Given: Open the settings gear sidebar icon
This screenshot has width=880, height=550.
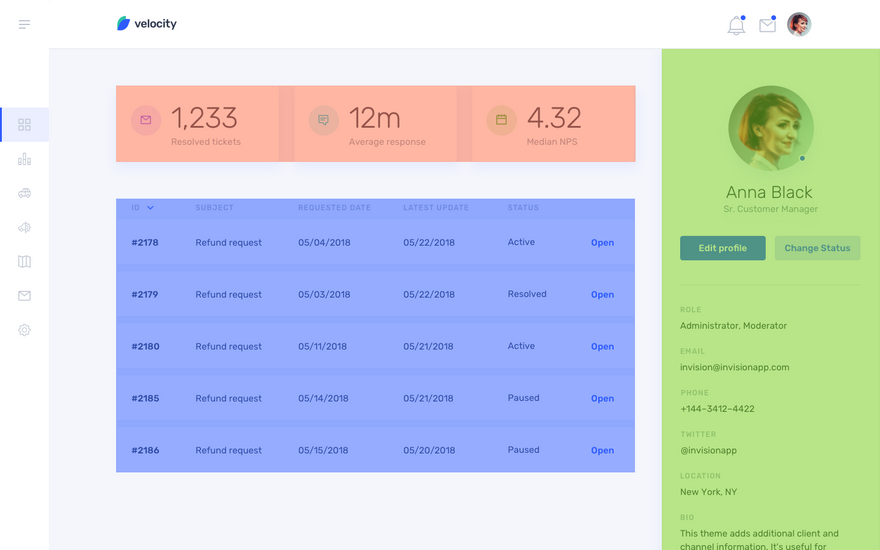Looking at the screenshot, I should (x=24, y=330).
